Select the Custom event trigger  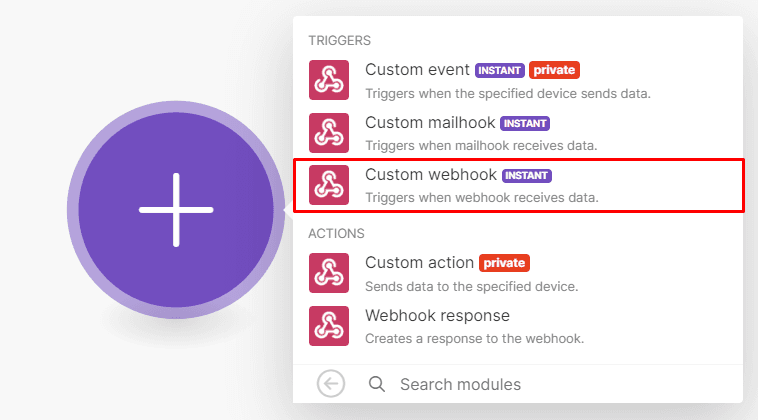click(x=417, y=70)
